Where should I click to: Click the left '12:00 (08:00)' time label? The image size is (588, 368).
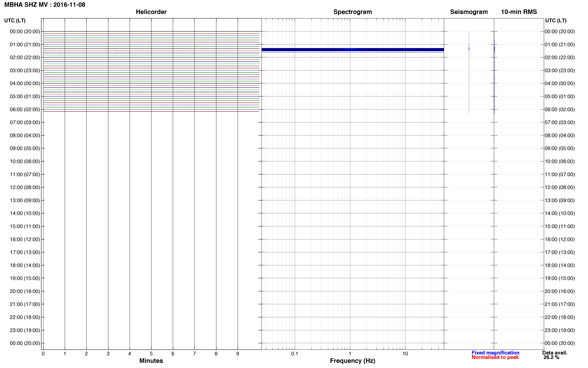tap(25, 187)
